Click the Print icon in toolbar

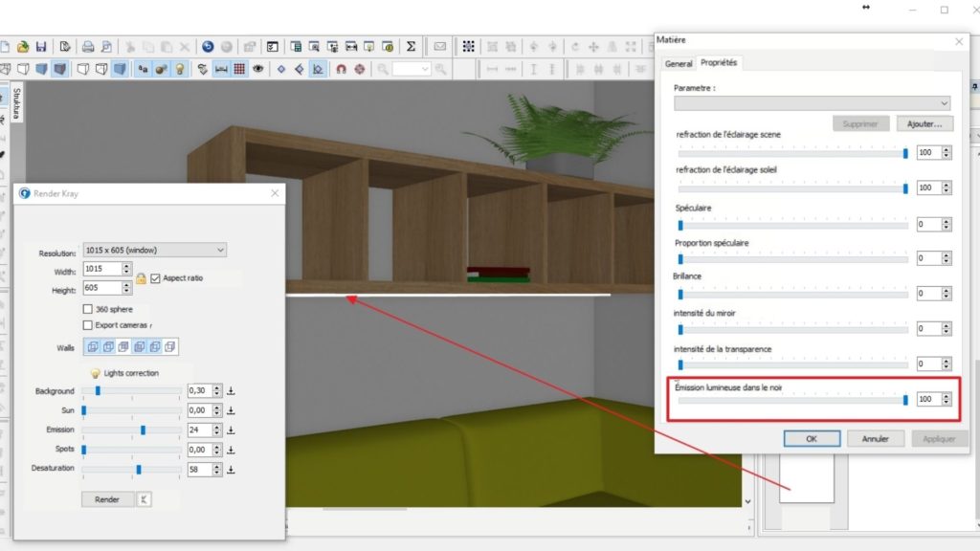point(88,46)
